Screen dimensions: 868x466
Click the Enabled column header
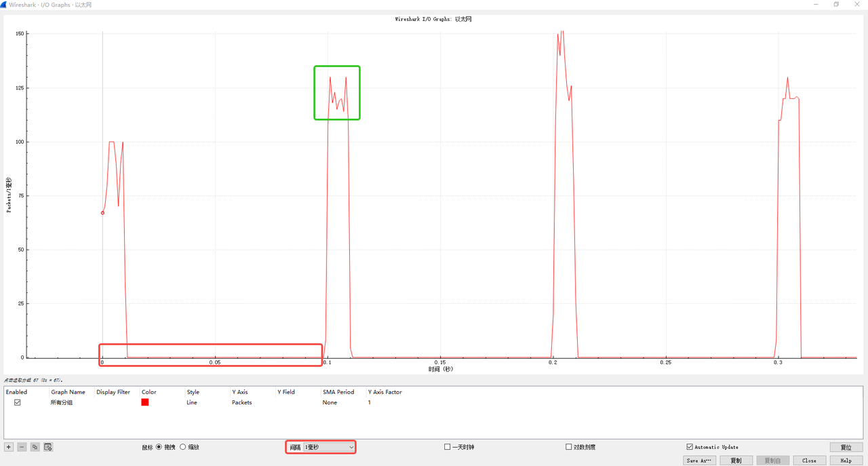(16, 392)
